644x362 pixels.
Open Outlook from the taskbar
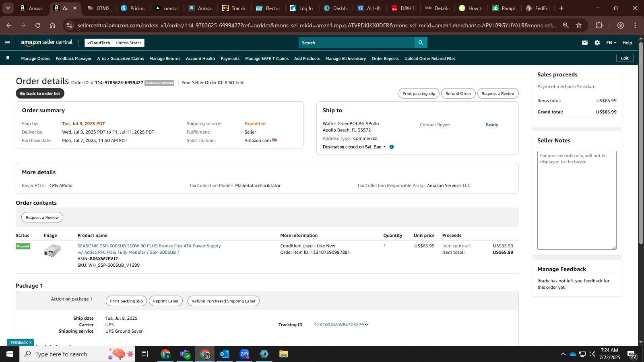(225, 354)
